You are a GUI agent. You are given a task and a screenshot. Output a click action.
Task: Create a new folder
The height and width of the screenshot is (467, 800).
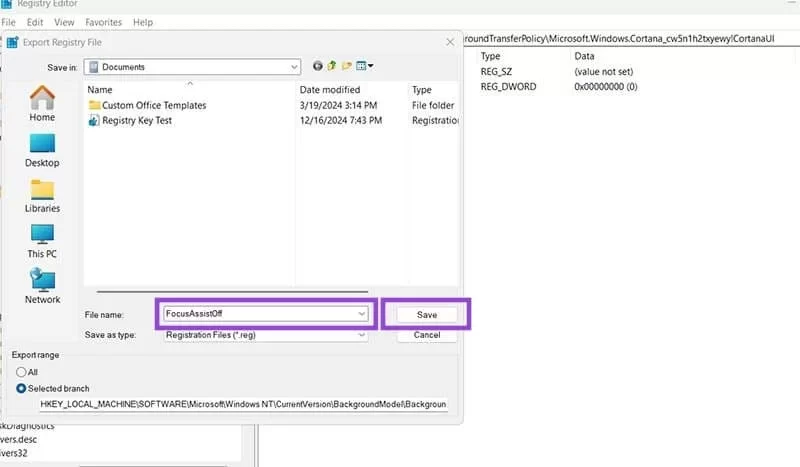coord(347,67)
